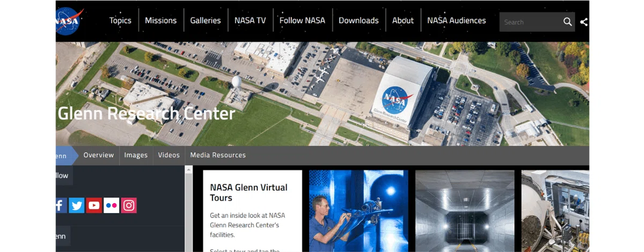644x252 pixels.
Task: Open the Topics menu
Action: pos(120,20)
